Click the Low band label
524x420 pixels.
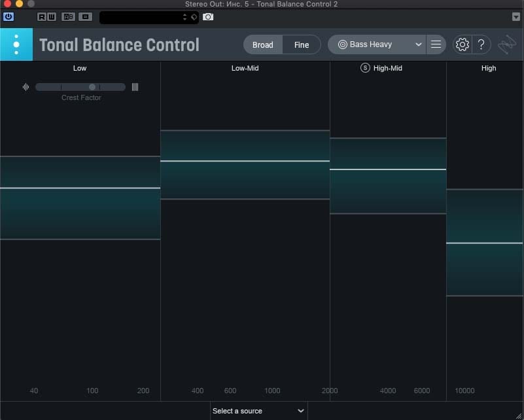click(80, 68)
